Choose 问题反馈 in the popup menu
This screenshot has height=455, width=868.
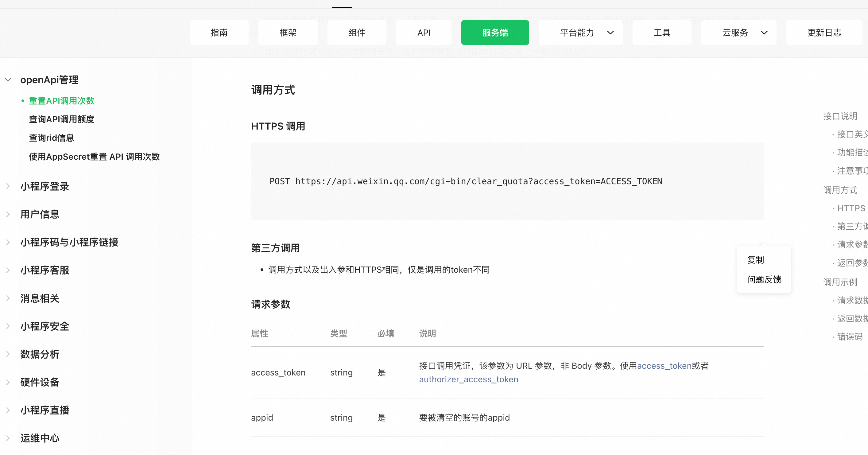(764, 279)
